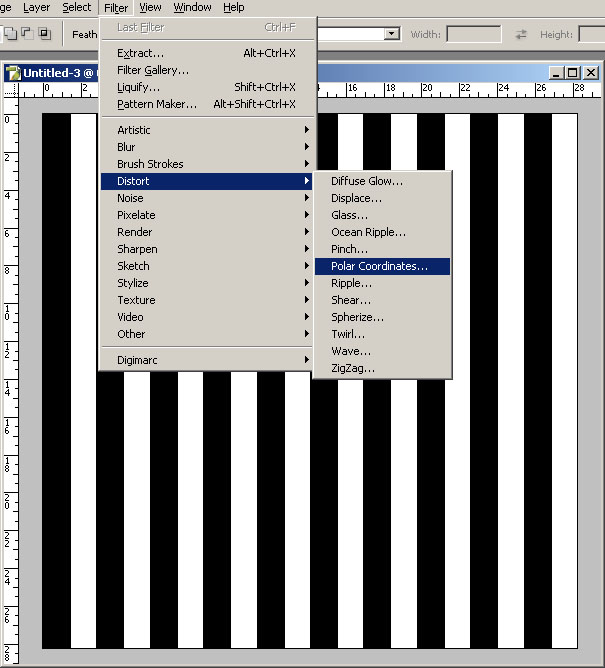Expand the Brush Strokes submenu

[x=207, y=164]
